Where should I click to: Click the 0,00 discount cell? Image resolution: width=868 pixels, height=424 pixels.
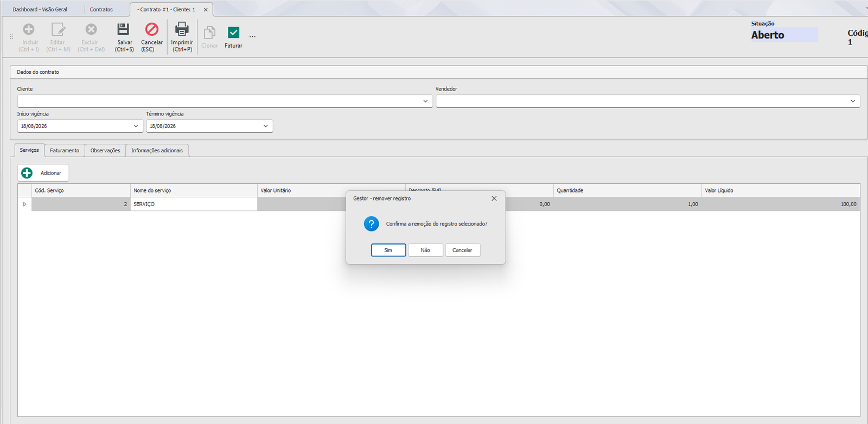pos(529,204)
